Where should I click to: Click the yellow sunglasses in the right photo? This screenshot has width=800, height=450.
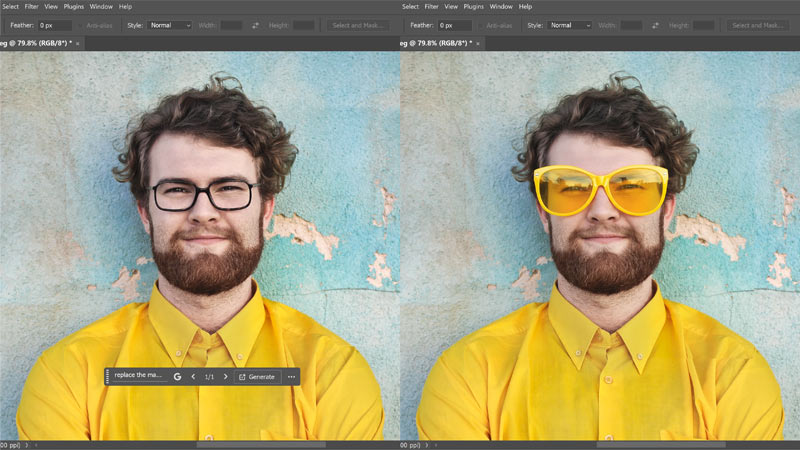(601, 190)
